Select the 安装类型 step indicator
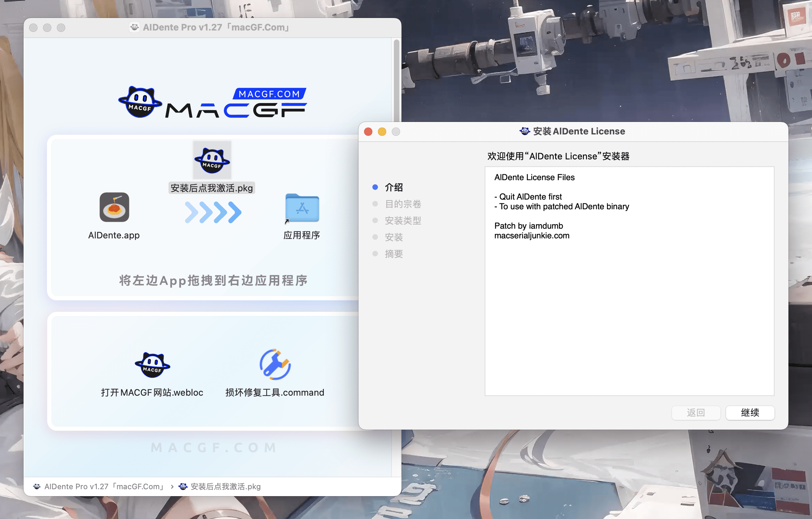 (375, 220)
